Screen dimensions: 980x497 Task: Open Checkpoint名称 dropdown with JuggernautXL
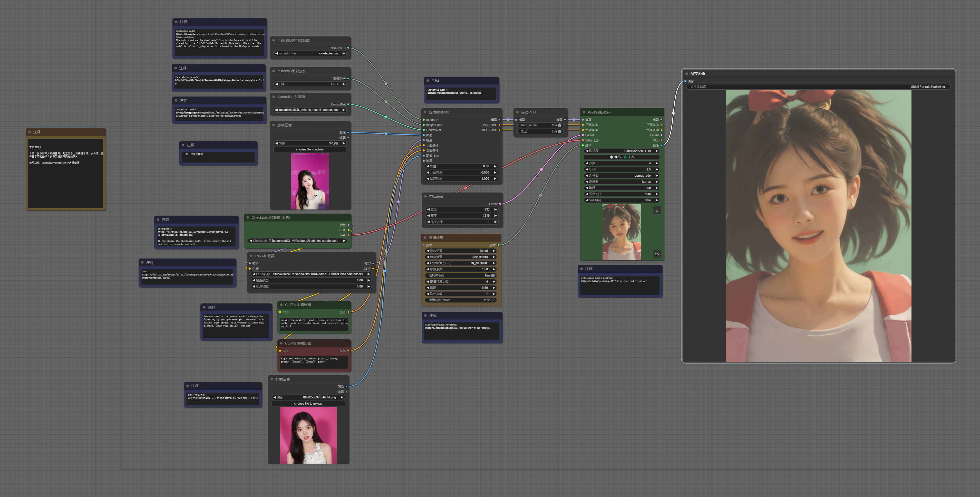point(297,241)
